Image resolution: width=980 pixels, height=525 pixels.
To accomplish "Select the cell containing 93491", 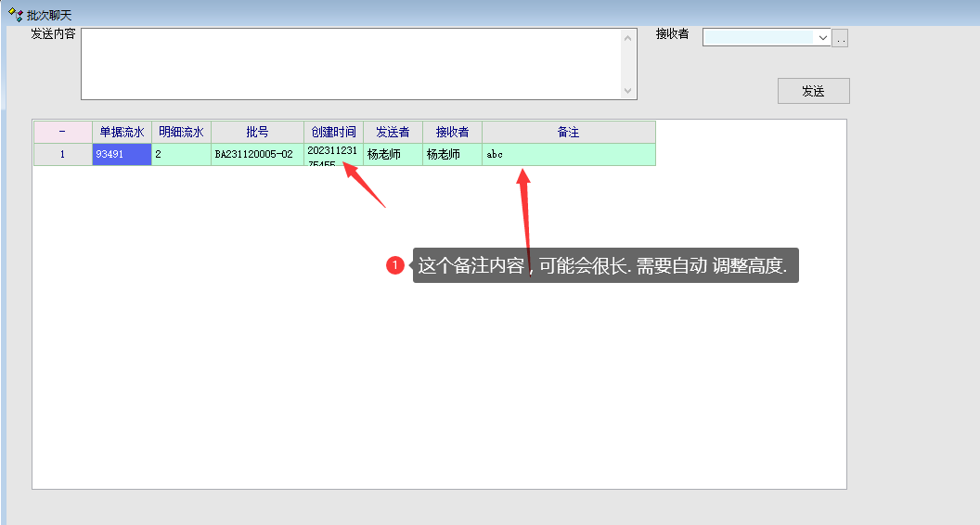I will tap(122, 155).
